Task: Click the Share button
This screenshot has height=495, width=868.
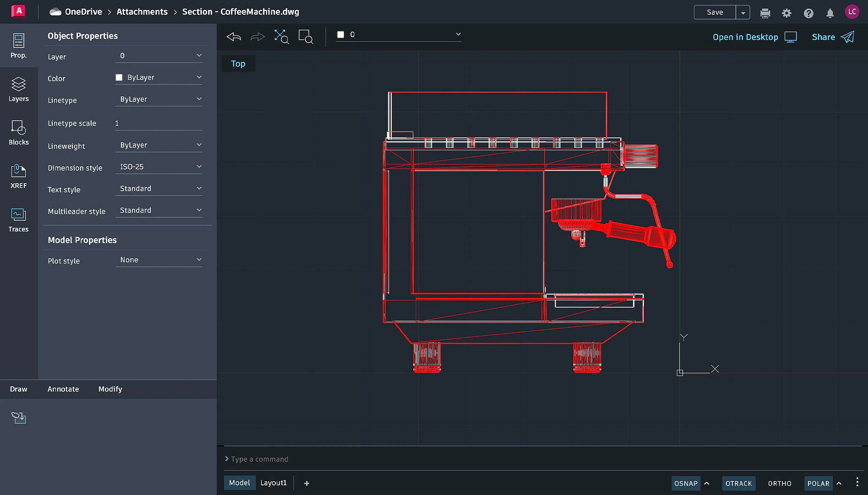Action: (823, 37)
